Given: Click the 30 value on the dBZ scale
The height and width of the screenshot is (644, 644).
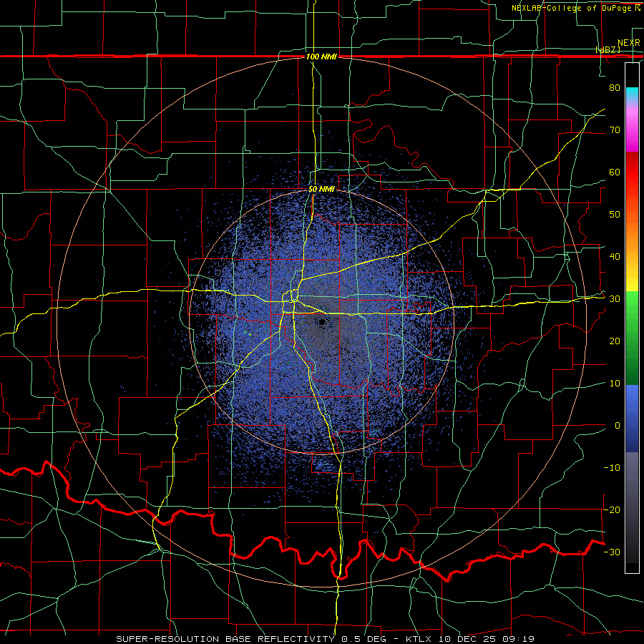Looking at the screenshot, I should click(x=615, y=299).
